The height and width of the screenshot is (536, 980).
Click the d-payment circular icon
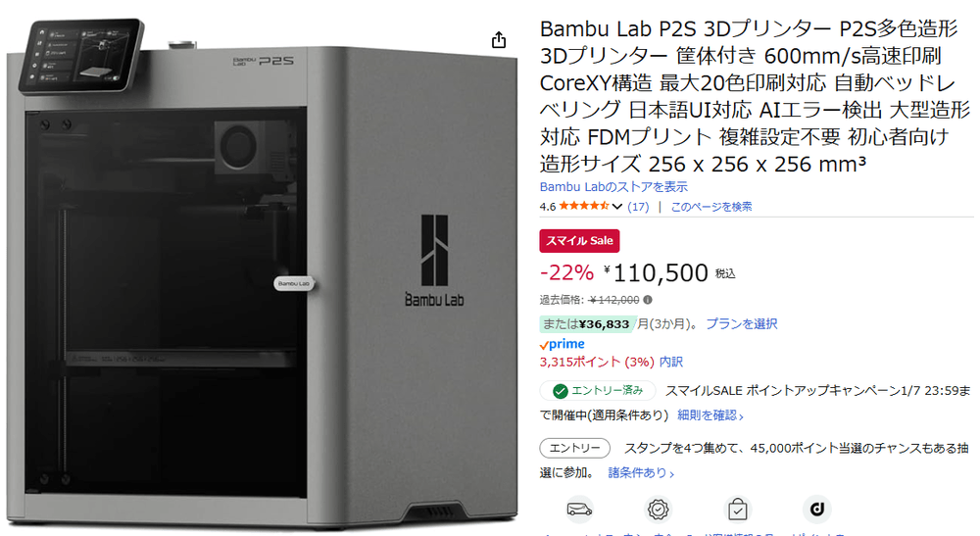point(817,510)
